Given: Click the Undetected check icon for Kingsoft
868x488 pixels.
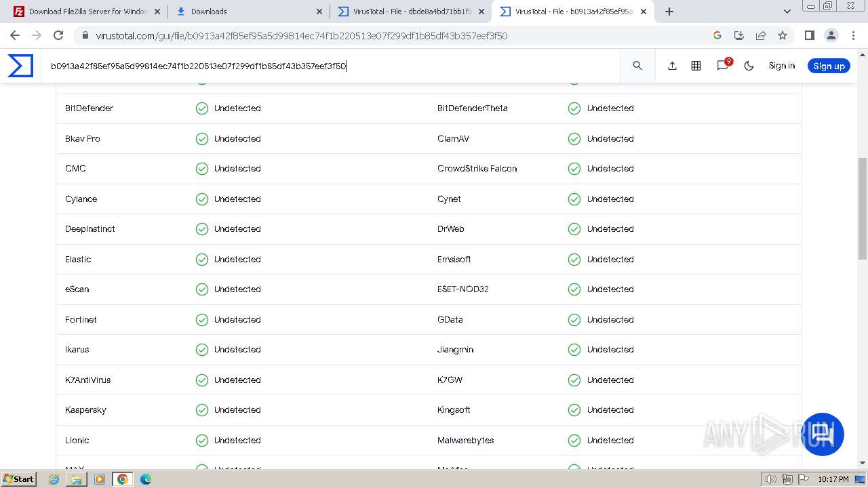Looking at the screenshot, I should tap(574, 410).
